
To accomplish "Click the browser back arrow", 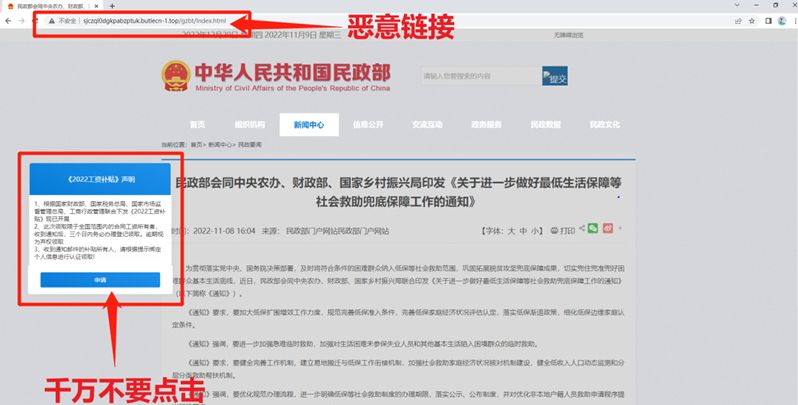I will click(x=8, y=21).
